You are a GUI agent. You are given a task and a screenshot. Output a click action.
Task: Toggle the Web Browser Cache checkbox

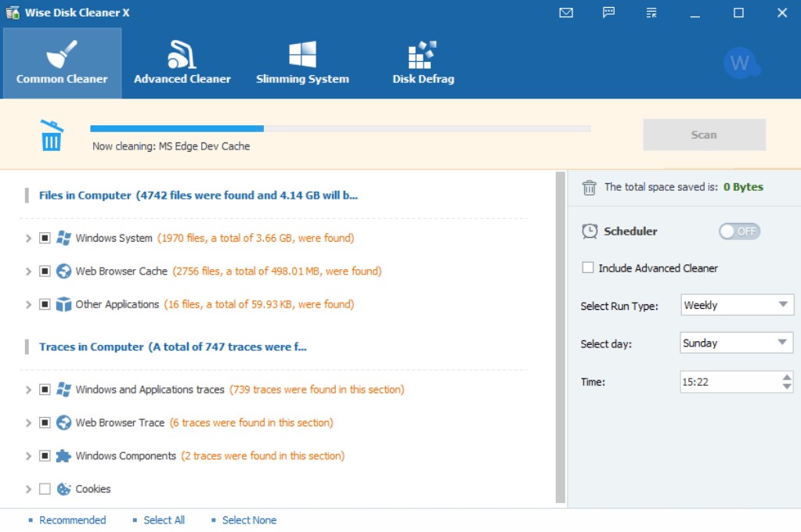(x=45, y=271)
